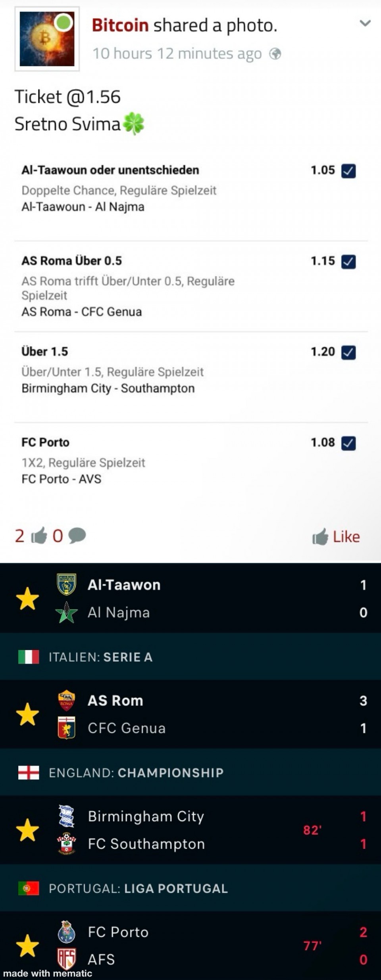This screenshot has height=980, width=381.
Task: Uncheck the FC Porto 1.08 checkbox
Action: [348, 443]
